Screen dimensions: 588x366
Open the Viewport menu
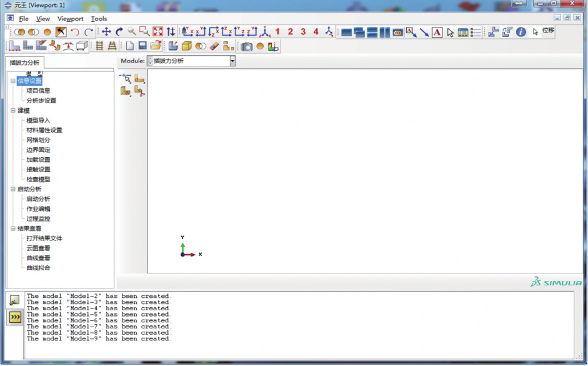[x=70, y=19]
